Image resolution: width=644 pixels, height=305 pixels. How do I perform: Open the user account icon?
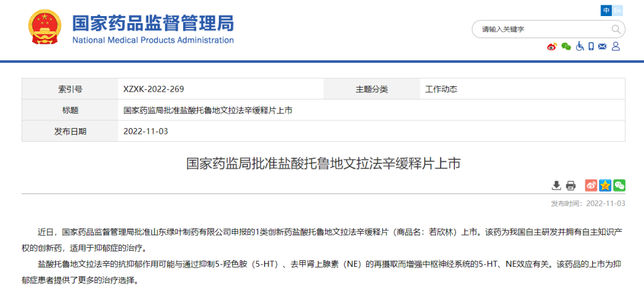[x=615, y=46]
